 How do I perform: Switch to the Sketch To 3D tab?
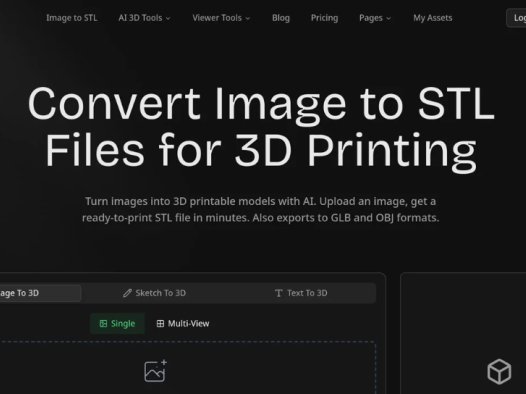pos(154,293)
